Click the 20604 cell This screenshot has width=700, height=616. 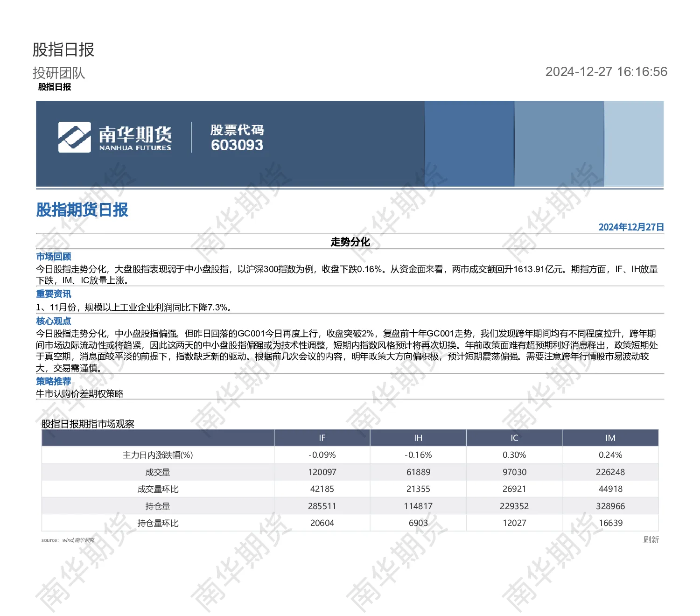tap(322, 523)
